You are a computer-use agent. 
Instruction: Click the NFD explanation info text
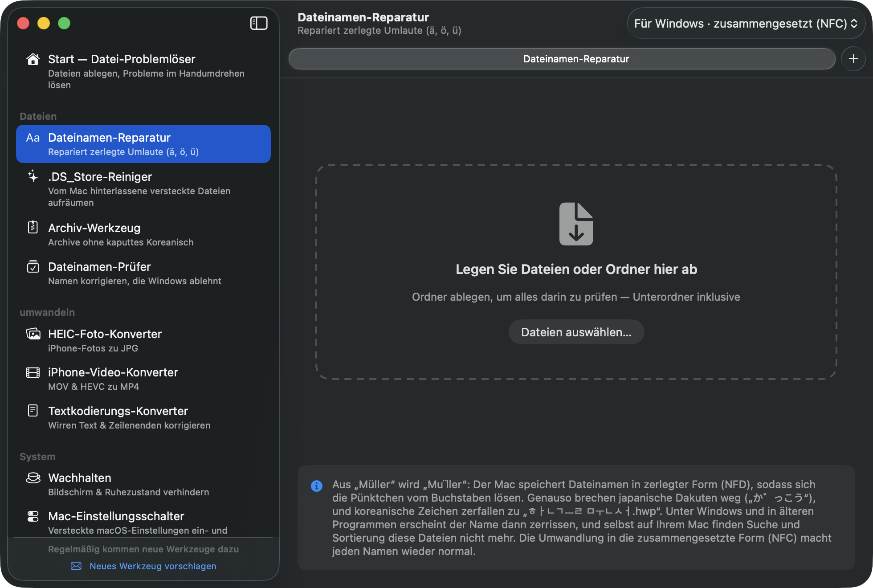coord(582,518)
